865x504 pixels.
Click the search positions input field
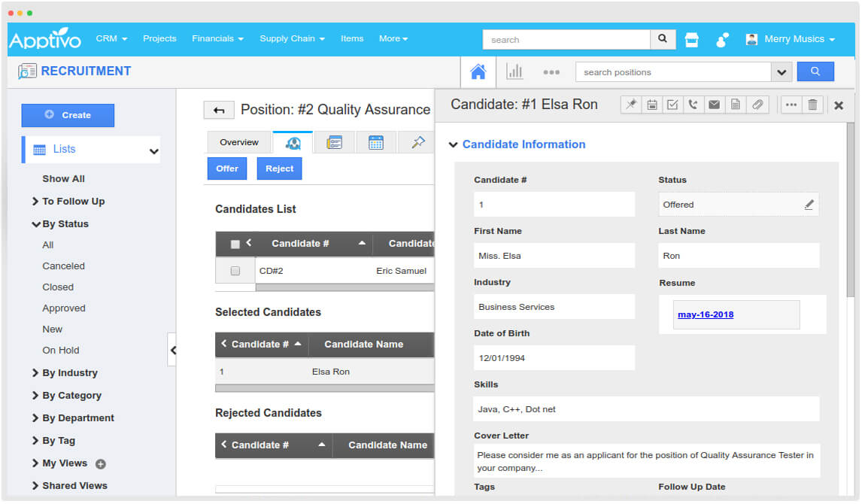point(673,72)
